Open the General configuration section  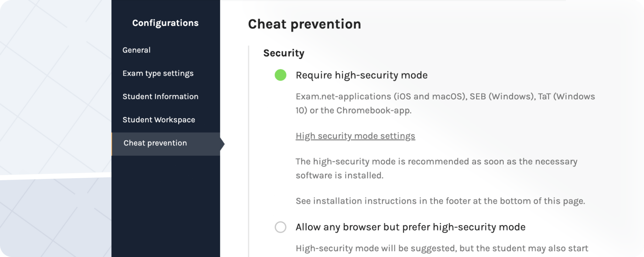pyautogui.click(x=136, y=50)
